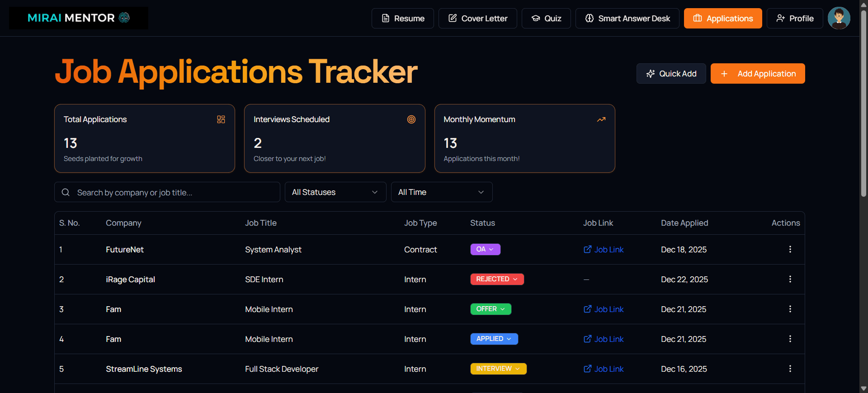Click the Total Applications card
Screen dimensions: 868x393
(145, 138)
